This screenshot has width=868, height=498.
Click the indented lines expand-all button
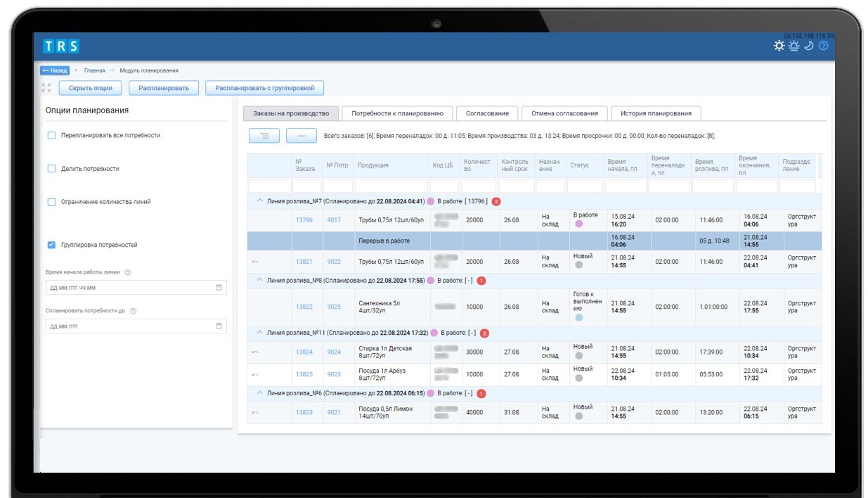(264, 136)
